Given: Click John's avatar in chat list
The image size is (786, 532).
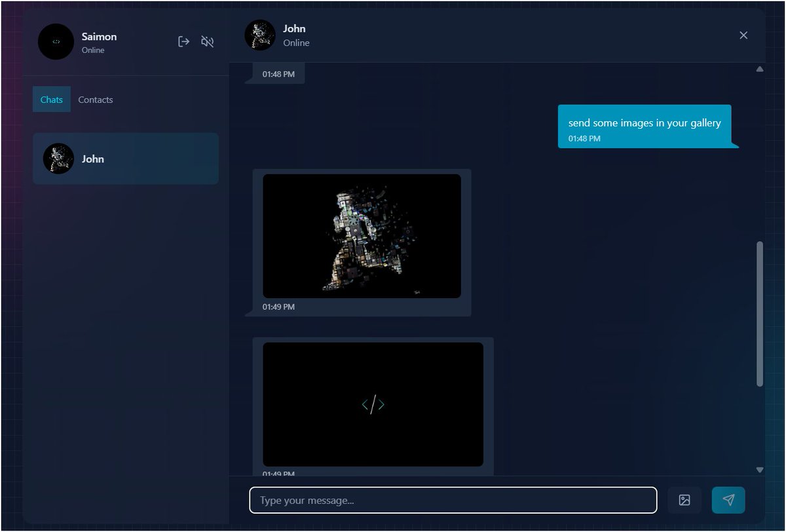Looking at the screenshot, I should [58, 159].
